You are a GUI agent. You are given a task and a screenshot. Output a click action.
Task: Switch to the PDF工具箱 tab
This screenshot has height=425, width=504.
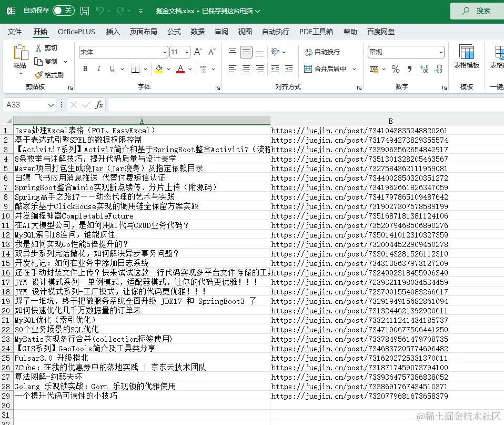[316, 32]
